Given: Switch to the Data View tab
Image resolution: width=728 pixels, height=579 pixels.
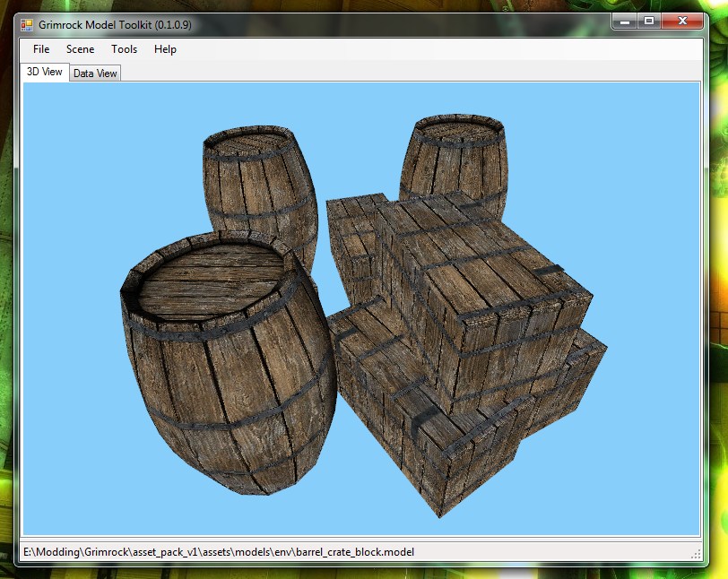Looking at the screenshot, I should pos(95,73).
